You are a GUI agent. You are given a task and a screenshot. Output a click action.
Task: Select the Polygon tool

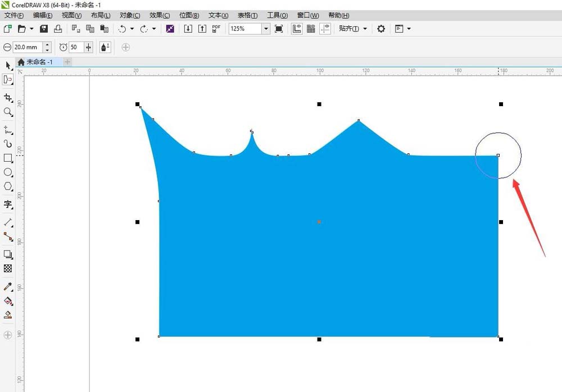click(8, 186)
